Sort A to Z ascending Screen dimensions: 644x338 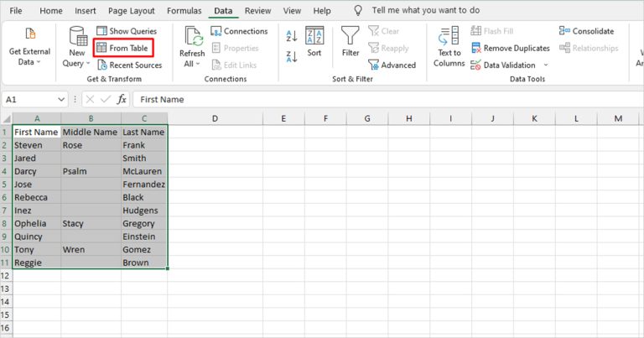click(291, 36)
